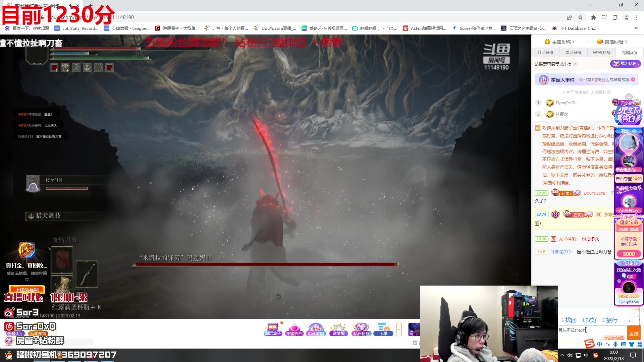644x362 pixels.
Task: Open the 百度一下 bookmark
Action: 28,28
